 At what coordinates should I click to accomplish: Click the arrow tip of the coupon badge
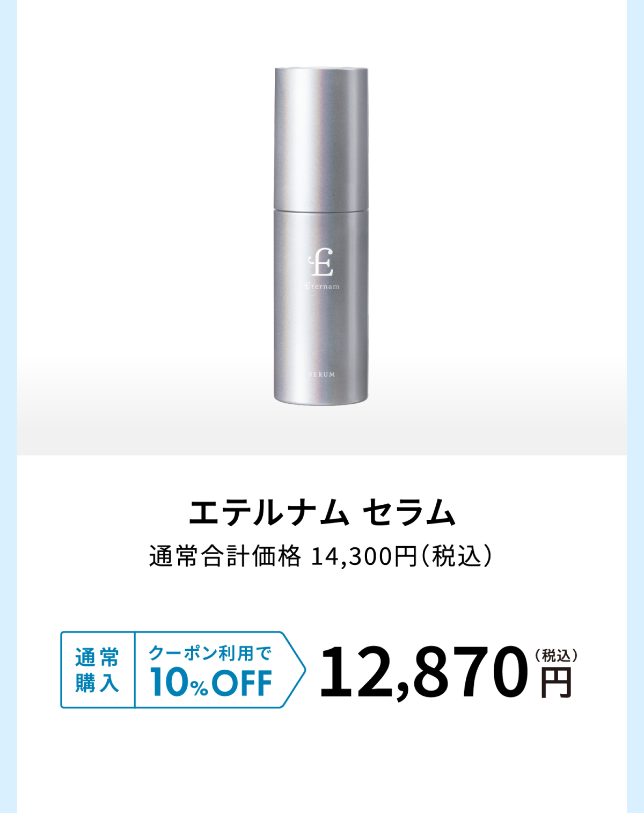pyautogui.click(x=294, y=670)
